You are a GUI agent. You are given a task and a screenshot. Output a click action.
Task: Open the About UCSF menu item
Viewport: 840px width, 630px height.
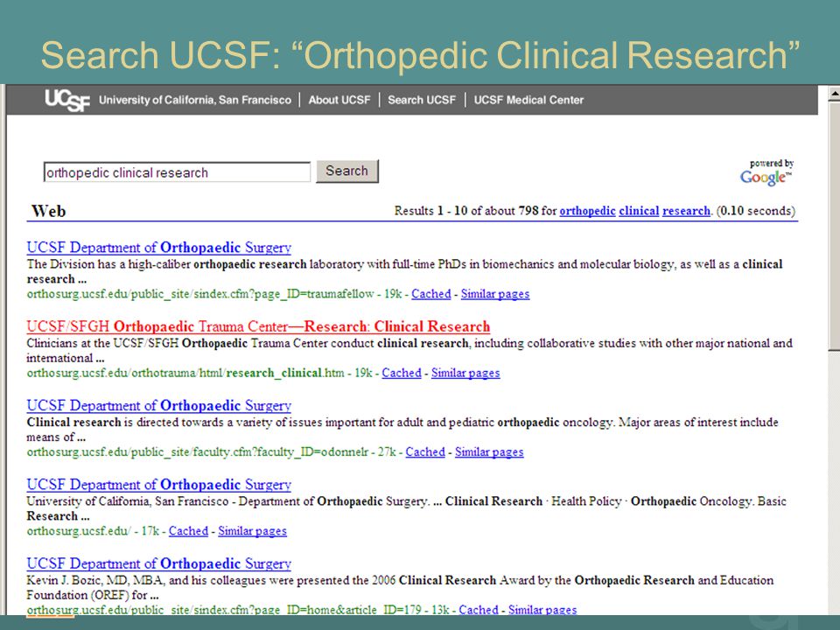[x=339, y=100]
